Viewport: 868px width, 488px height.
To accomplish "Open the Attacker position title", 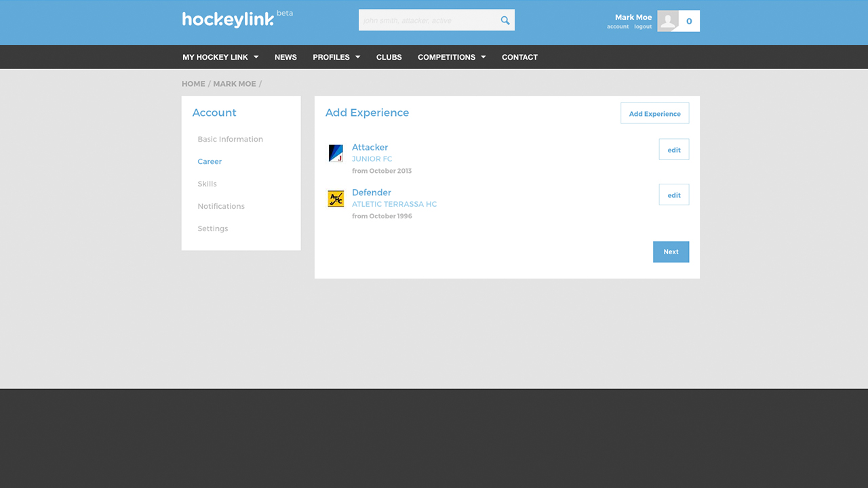I will click(x=370, y=147).
